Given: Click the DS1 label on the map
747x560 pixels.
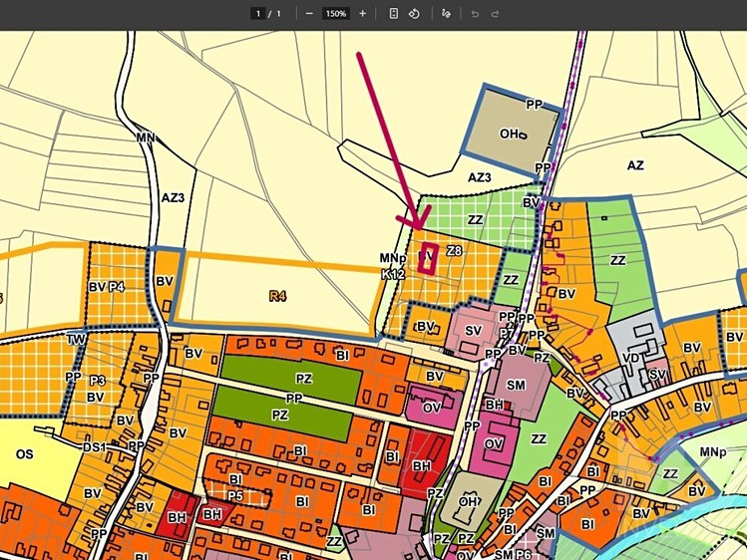Looking at the screenshot, I should [x=94, y=447].
